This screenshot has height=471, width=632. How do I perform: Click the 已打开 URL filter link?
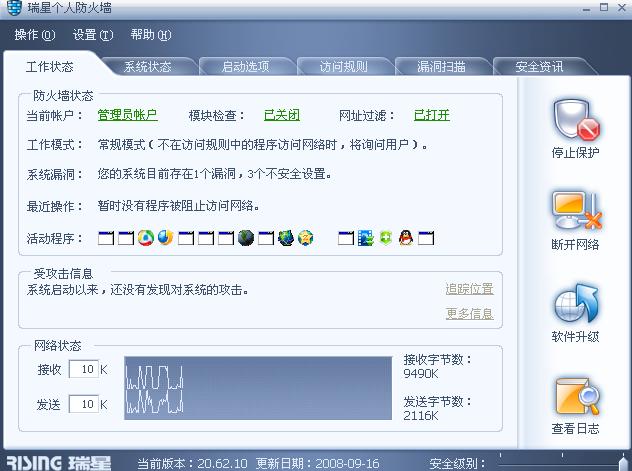(432, 115)
